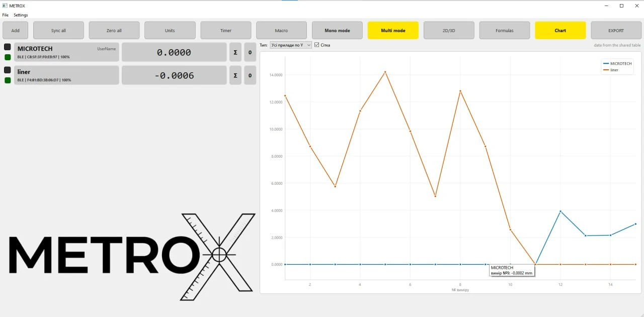Screen dimensions: 644x317
Task: Click the EXPORT button
Action: click(x=616, y=31)
